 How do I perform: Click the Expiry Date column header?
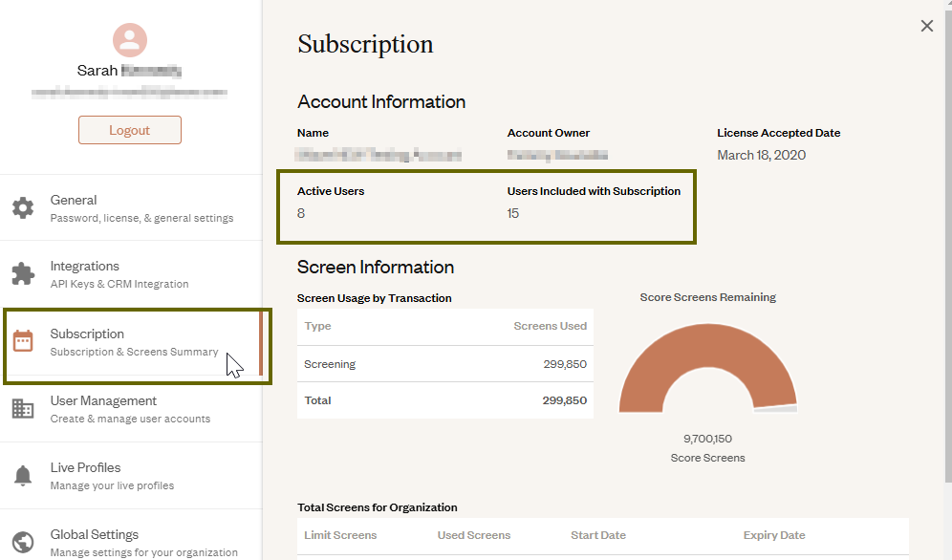(774, 535)
